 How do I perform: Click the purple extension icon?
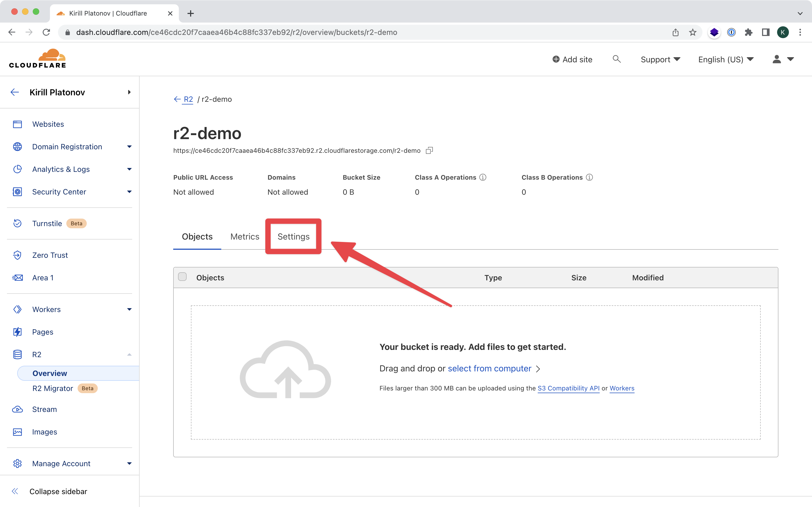pos(715,32)
